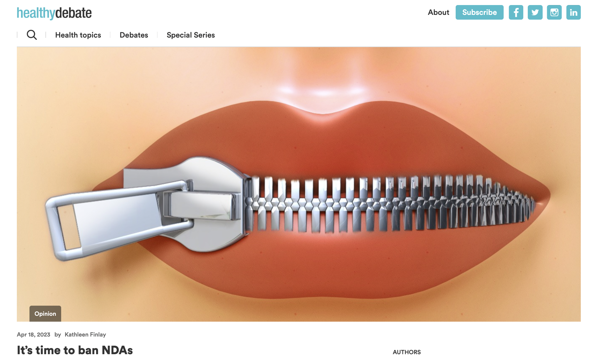Open the Twitter bird icon
This screenshot has height=364, width=601.
click(535, 12)
